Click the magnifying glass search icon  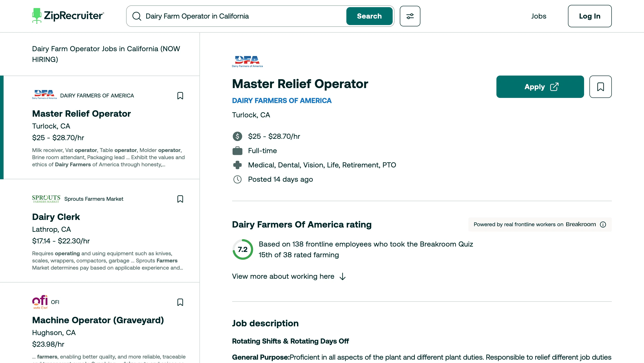137,16
